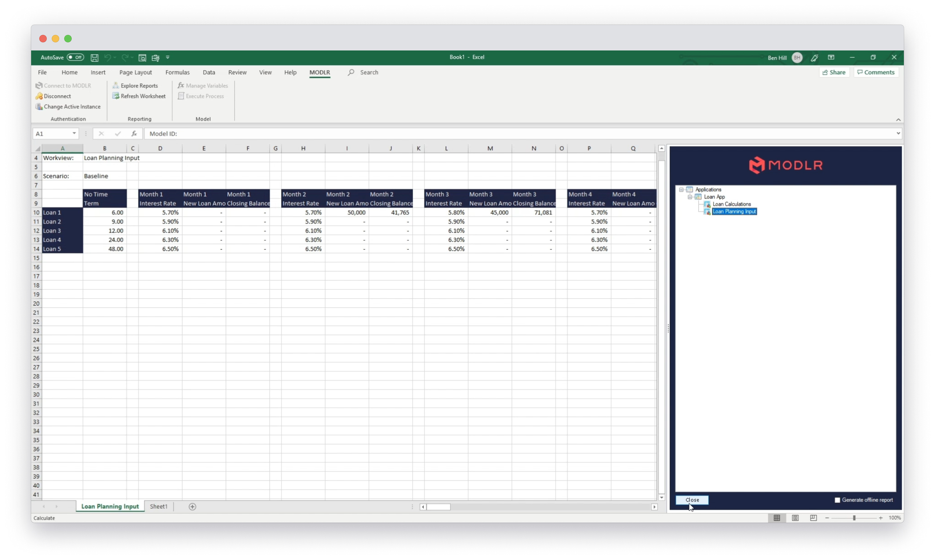Select the Loan Planning Input sheet tab

[110, 506]
